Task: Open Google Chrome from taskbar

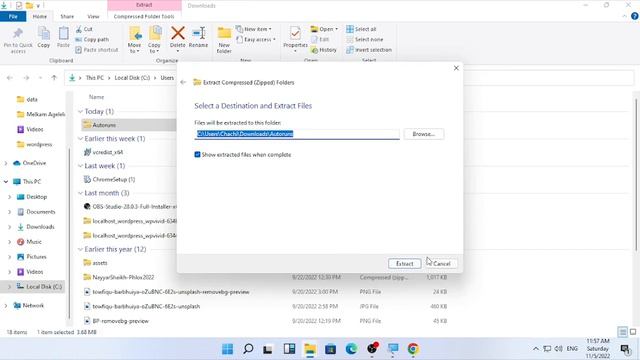Action: (x=413, y=349)
